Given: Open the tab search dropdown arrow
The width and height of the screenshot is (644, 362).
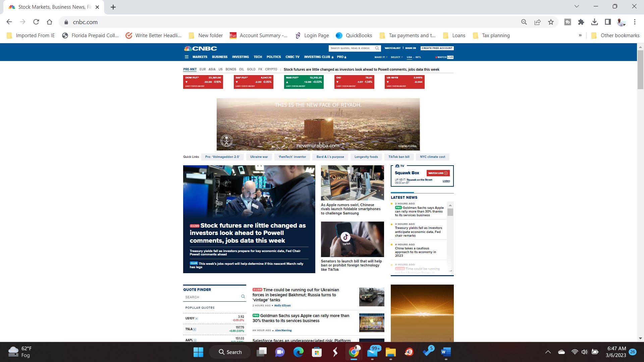Looking at the screenshot, I should click(577, 6).
